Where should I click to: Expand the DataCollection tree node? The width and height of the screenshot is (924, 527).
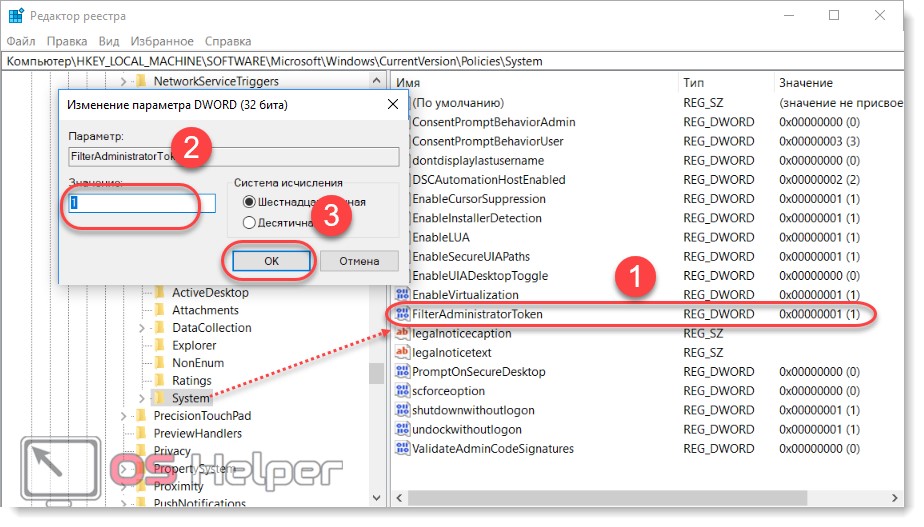coord(141,328)
